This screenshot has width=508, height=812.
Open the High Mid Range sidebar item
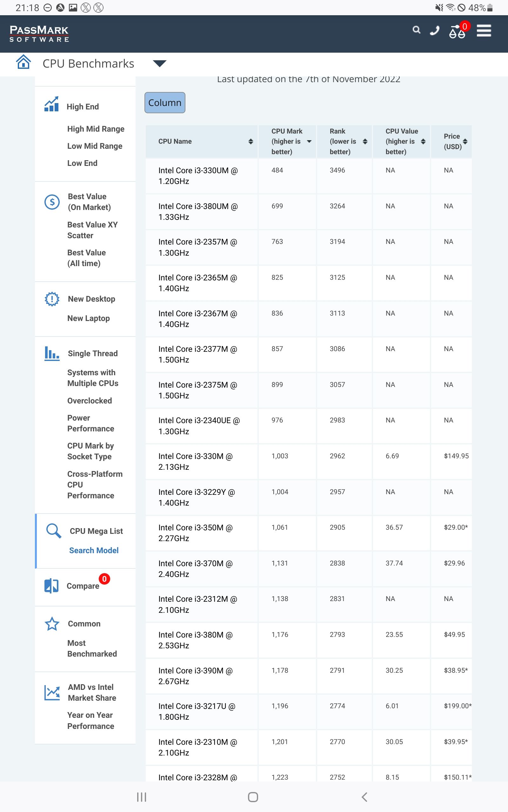pos(96,129)
